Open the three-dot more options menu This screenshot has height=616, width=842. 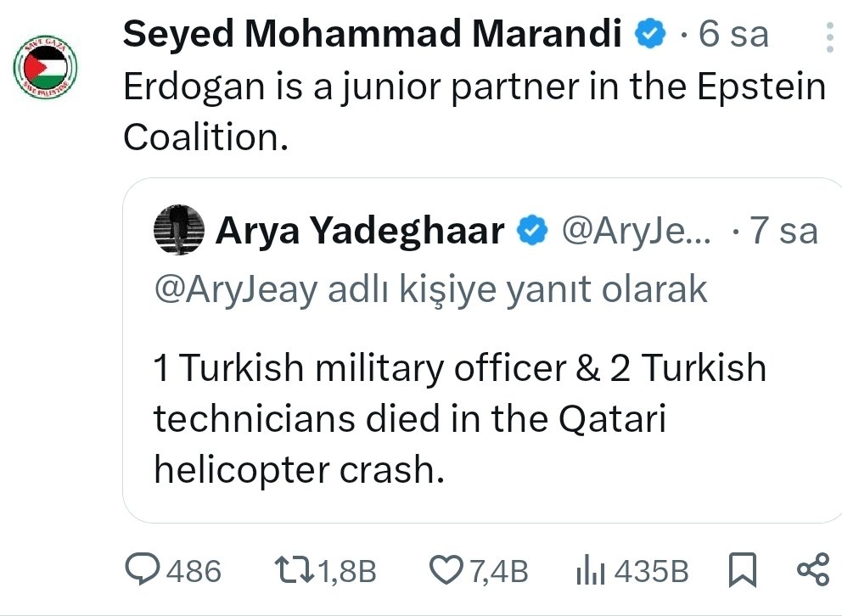tap(829, 37)
